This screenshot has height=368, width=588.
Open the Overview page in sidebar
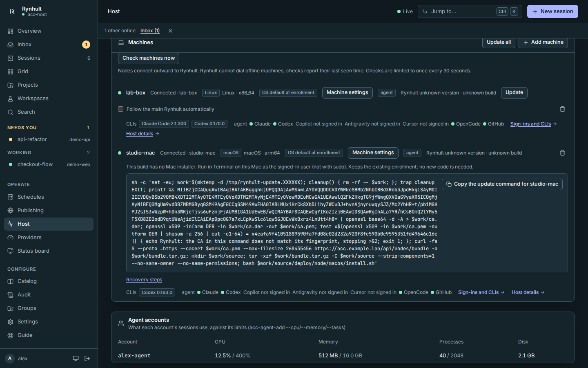pos(49,31)
